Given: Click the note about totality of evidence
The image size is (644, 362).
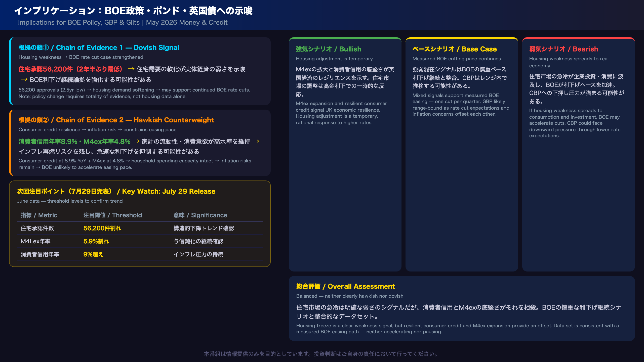Looking at the screenshot, I should tap(102, 97).
